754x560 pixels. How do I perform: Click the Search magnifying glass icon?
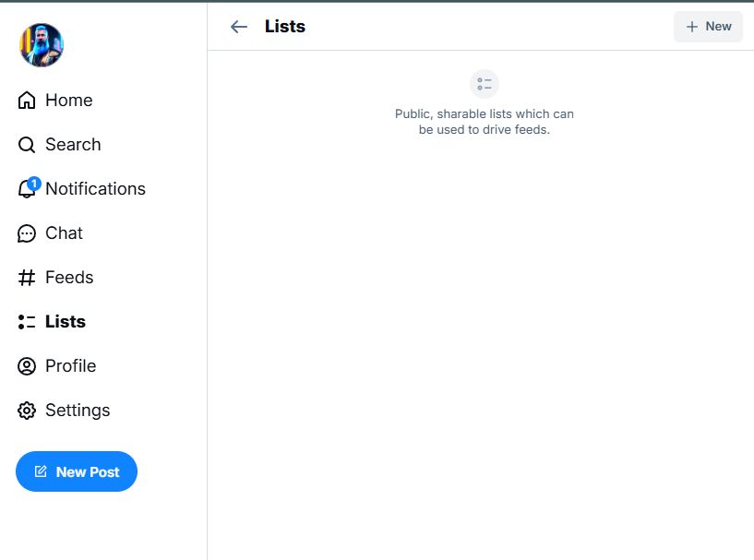[27, 145]
